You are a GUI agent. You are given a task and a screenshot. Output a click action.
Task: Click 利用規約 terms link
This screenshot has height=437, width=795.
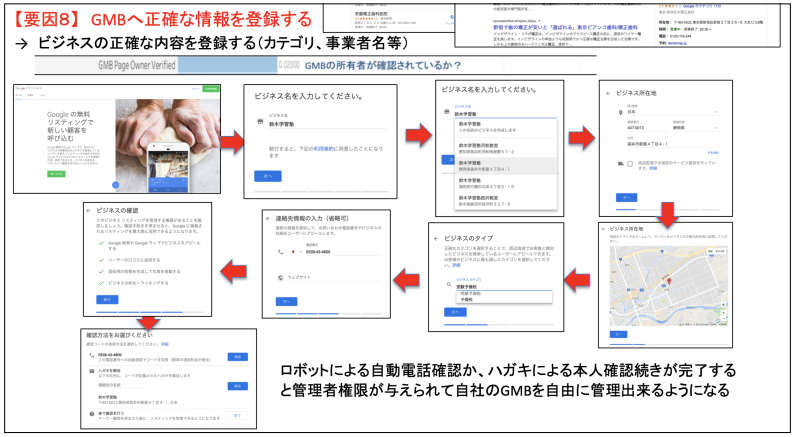click(x=323, y=149)
